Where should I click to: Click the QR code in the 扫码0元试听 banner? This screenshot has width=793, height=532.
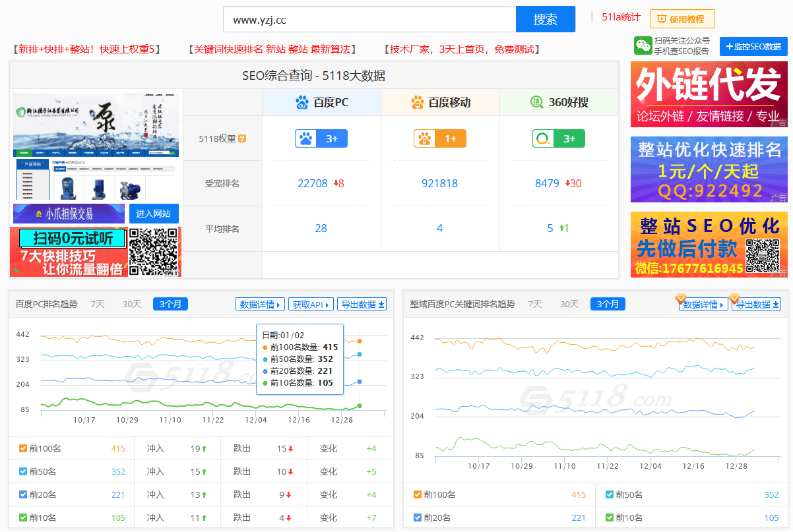[x=154, y=252]
